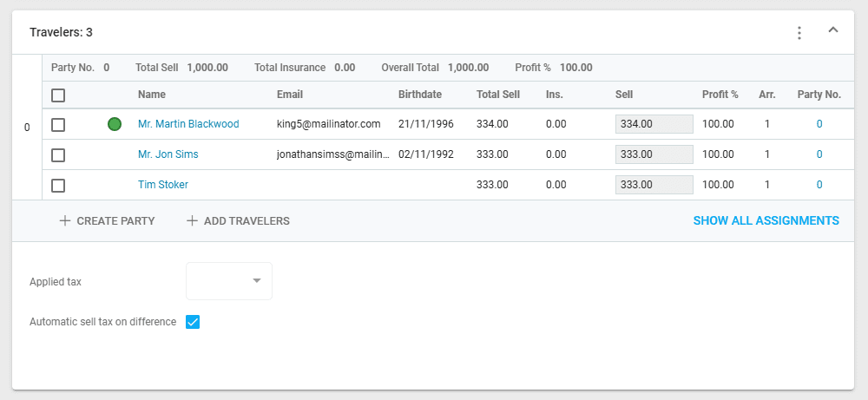Click the green status dot for Martin Blackwood
868x400 pixels.
pyautogui.click(x=115, y=124)
